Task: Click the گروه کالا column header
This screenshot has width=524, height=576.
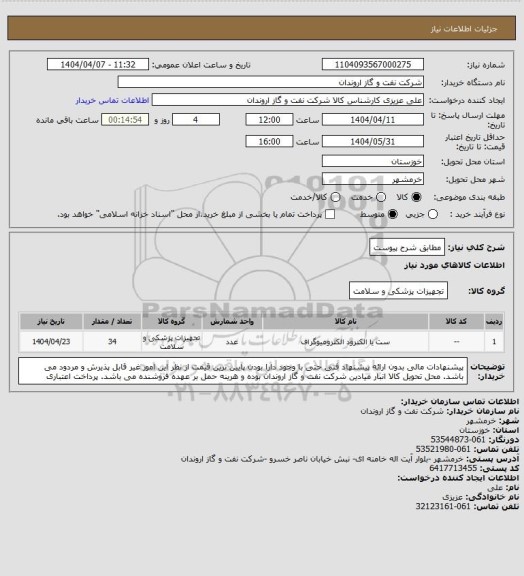Action: (x=171, y=321)
